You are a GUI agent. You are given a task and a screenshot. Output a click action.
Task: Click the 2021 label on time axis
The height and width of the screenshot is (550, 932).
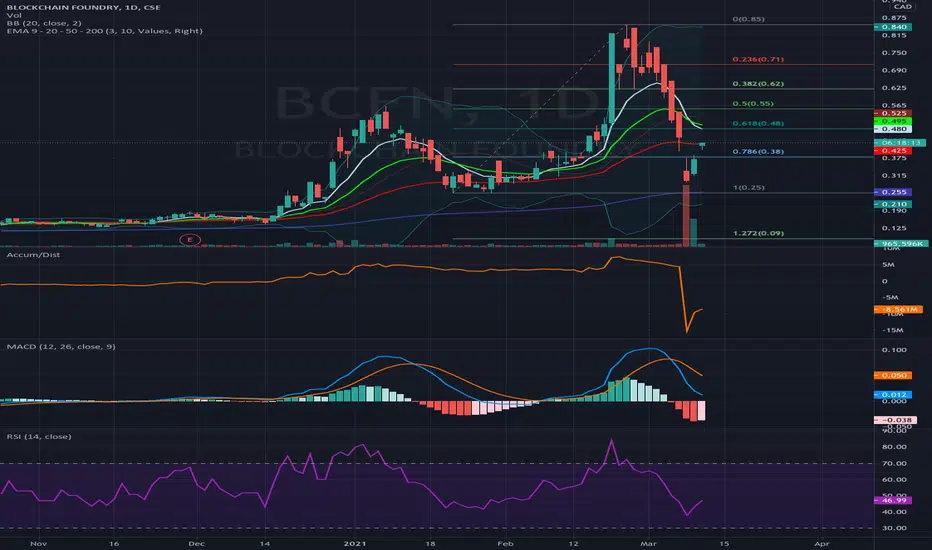(355, 543)
